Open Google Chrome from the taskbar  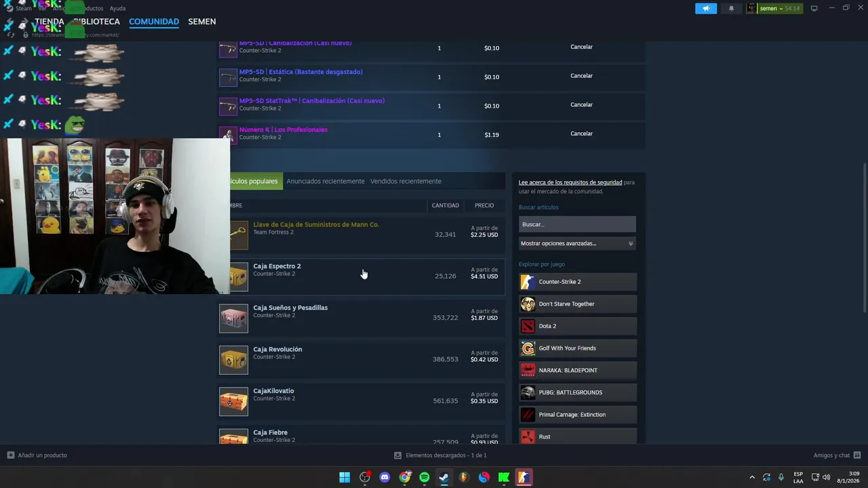(405, 477)
